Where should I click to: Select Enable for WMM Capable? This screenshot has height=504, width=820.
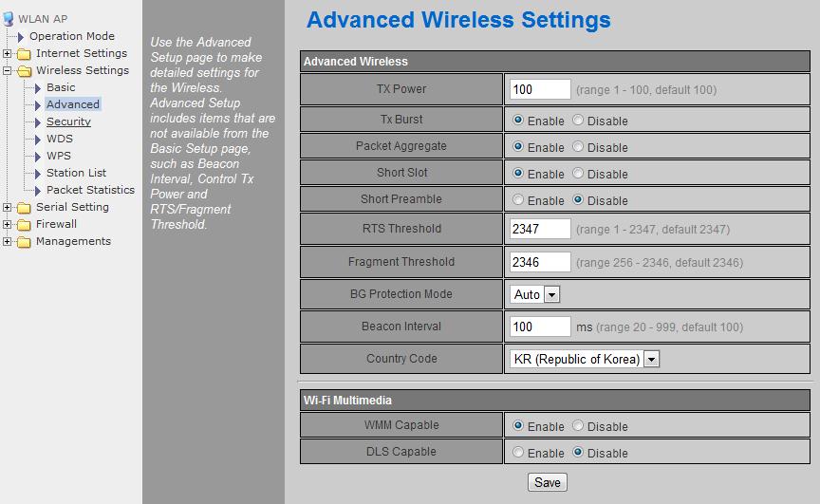(x=518, y=425)
